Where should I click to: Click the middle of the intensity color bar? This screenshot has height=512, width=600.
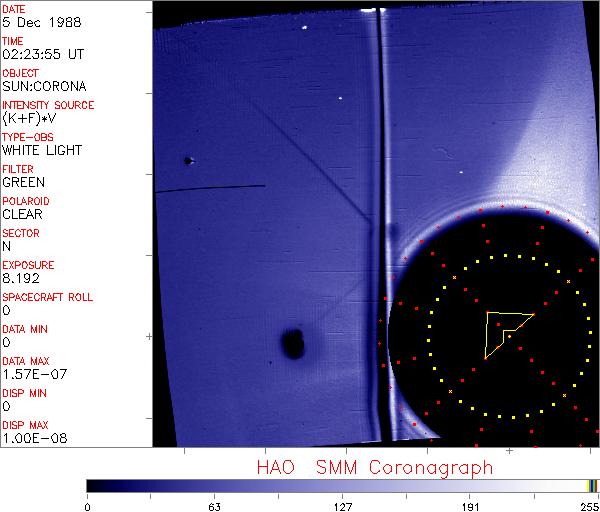tap(342, 485)
